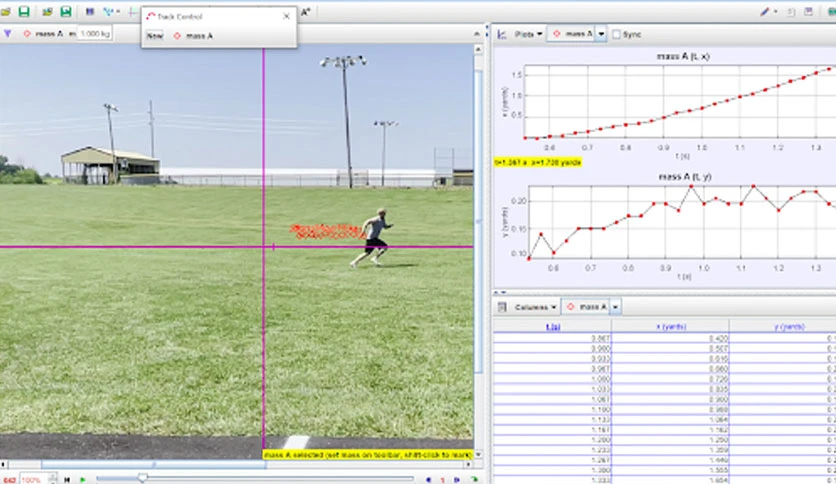
Task: Open the Plots dropdown
Action: click(528, 34)
